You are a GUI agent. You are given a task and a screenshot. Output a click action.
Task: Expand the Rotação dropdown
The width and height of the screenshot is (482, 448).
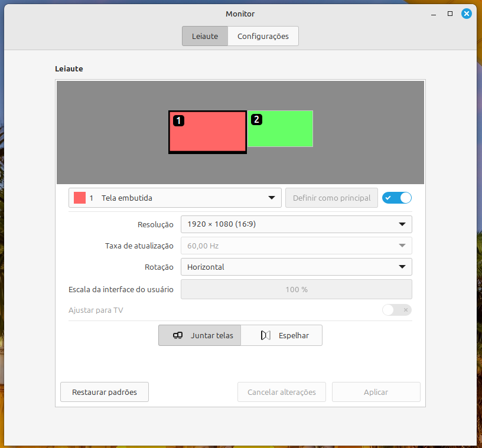click(x=296, y=267)
